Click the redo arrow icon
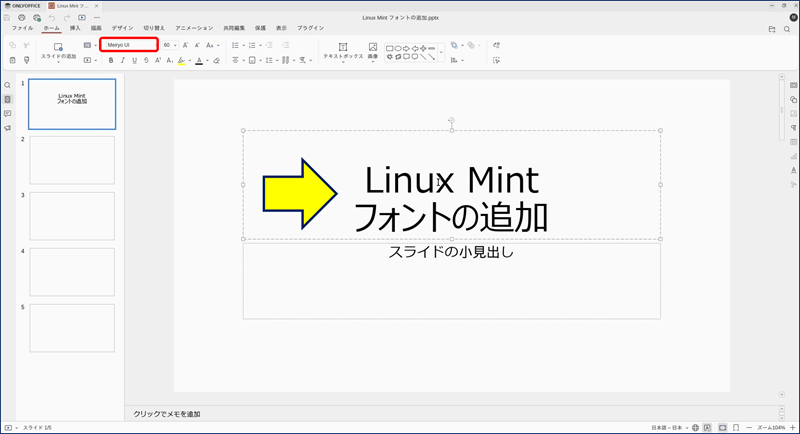Image resolution: width=800 pixels, height=434 pixels. [x=66, y=17]
